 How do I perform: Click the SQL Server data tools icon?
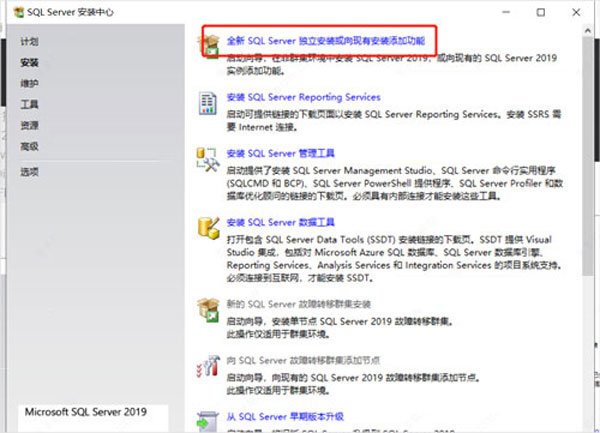click(x=209, y=228)
